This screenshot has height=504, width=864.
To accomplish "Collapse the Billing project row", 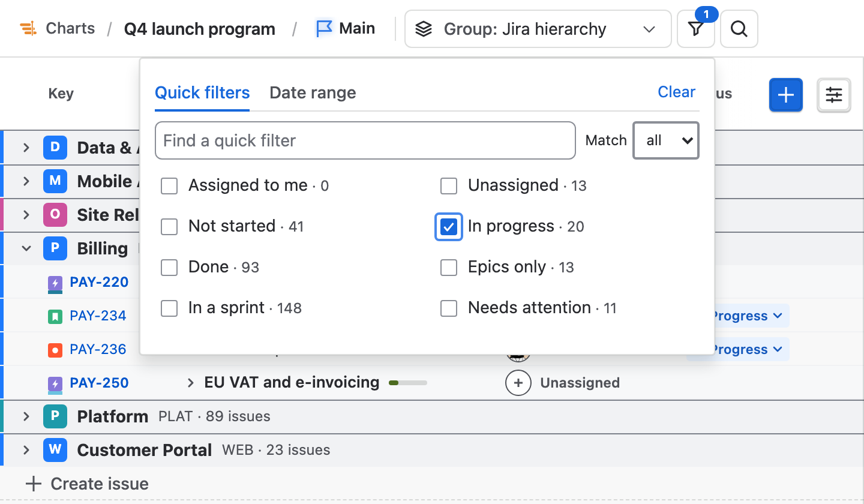I will 26,248.
